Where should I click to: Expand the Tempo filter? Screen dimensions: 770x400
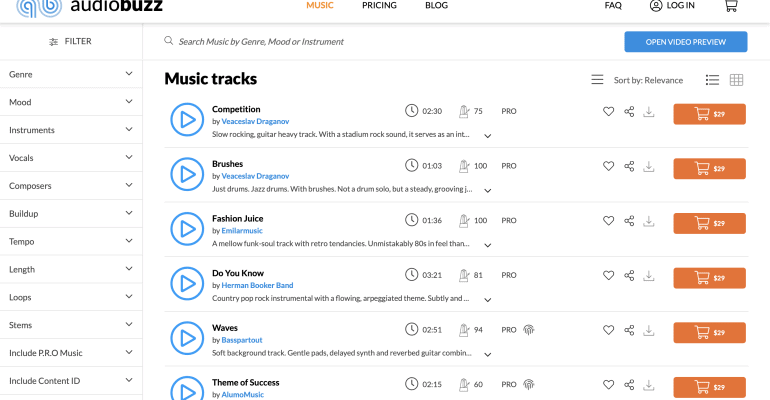71,241
